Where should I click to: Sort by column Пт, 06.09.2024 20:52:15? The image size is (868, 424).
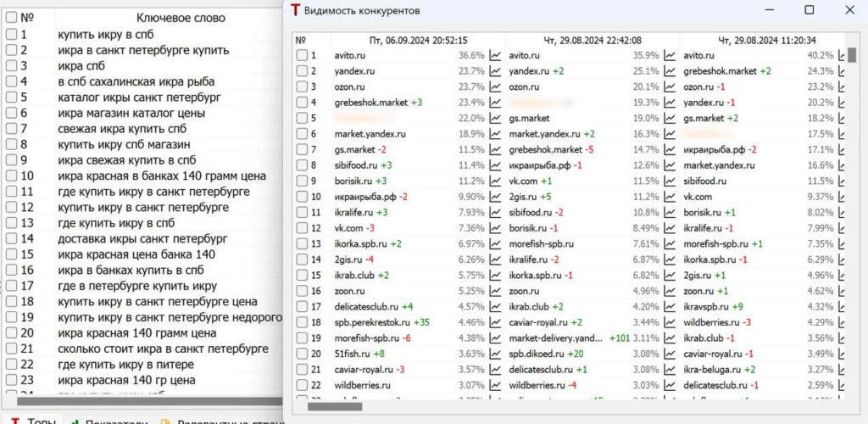point(419,41)
